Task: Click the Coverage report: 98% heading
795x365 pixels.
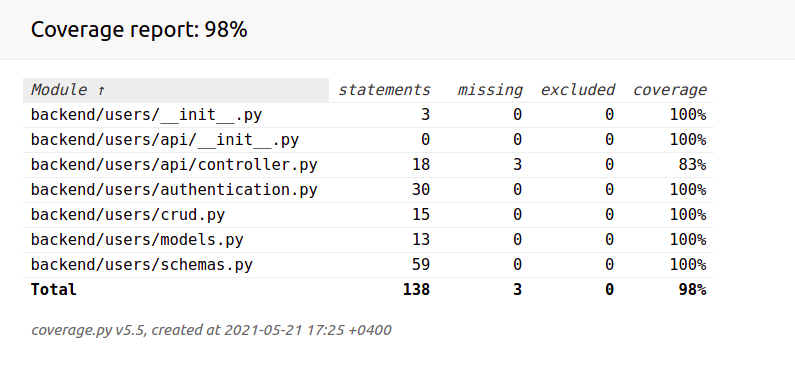Action: click(139, 29)
